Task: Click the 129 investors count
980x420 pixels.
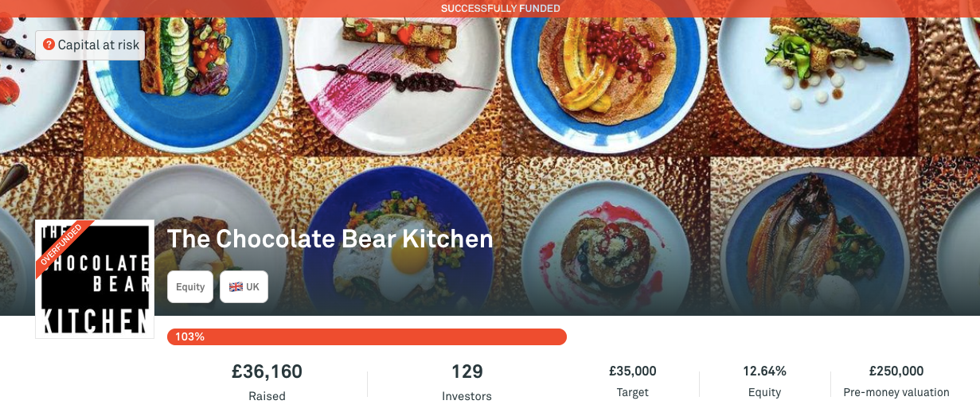Action: [x=467, y=371]
